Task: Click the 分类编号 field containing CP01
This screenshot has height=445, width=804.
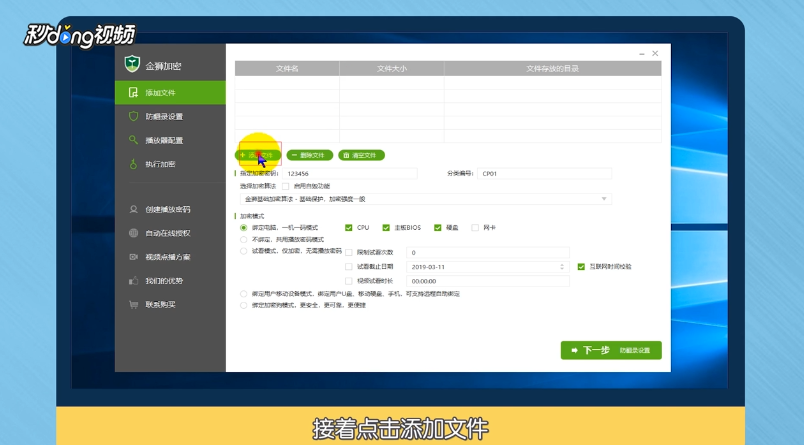Action: coord(545,174)
